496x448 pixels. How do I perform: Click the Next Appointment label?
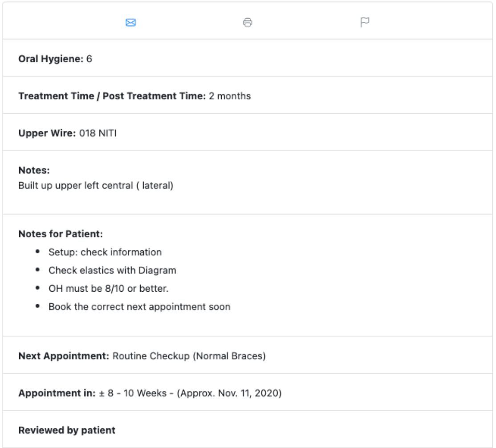(64, 356)
